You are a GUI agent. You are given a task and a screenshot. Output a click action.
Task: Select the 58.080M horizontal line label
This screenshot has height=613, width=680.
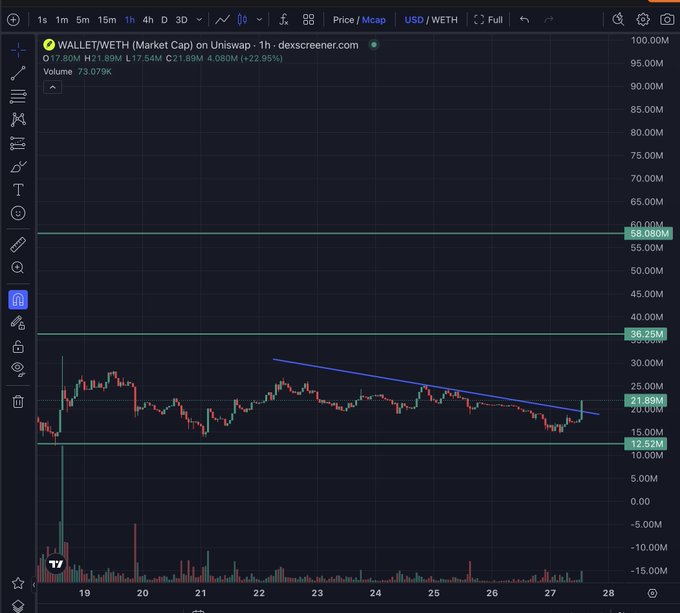[x=648, y=234]
